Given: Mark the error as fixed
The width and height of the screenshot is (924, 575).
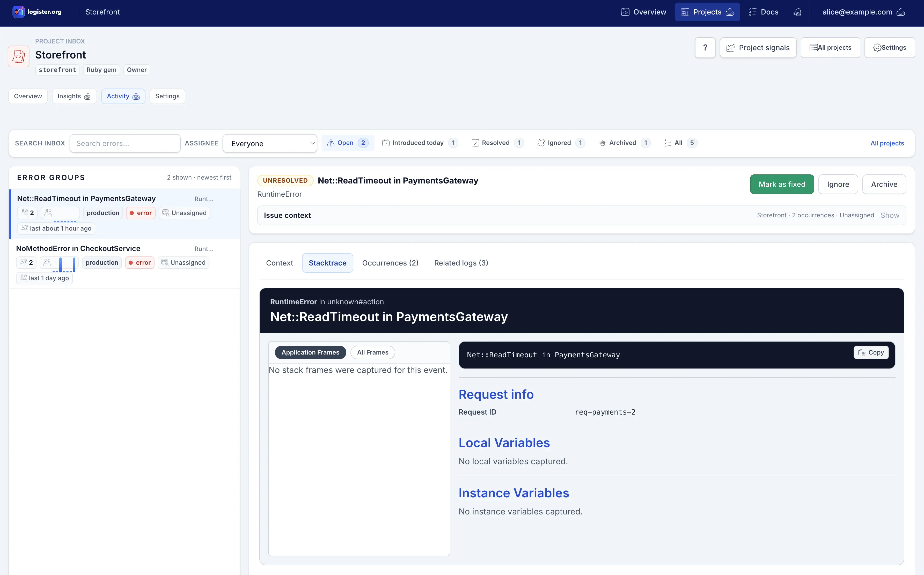Looking at the screenshot, I should click(x=782, y=184).
